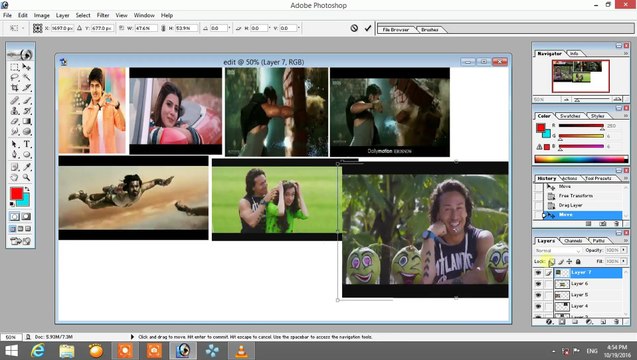Switch to the Swatches tab

point(570,116)
